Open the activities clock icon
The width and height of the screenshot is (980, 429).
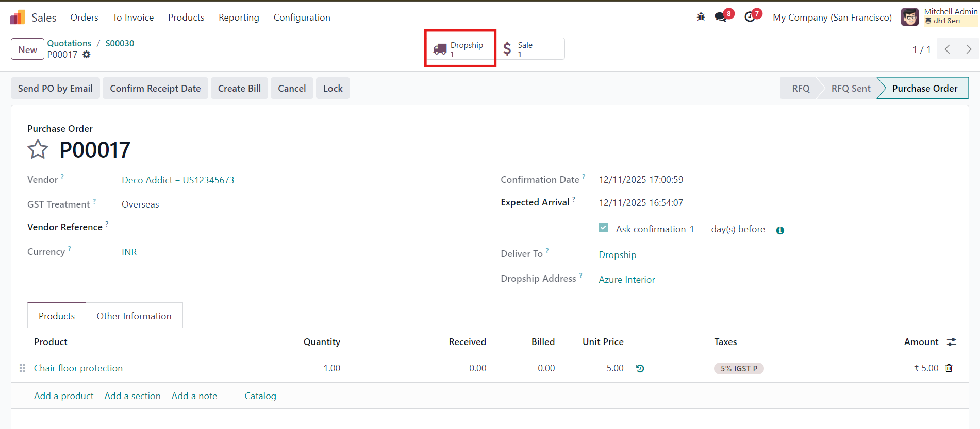750,17
